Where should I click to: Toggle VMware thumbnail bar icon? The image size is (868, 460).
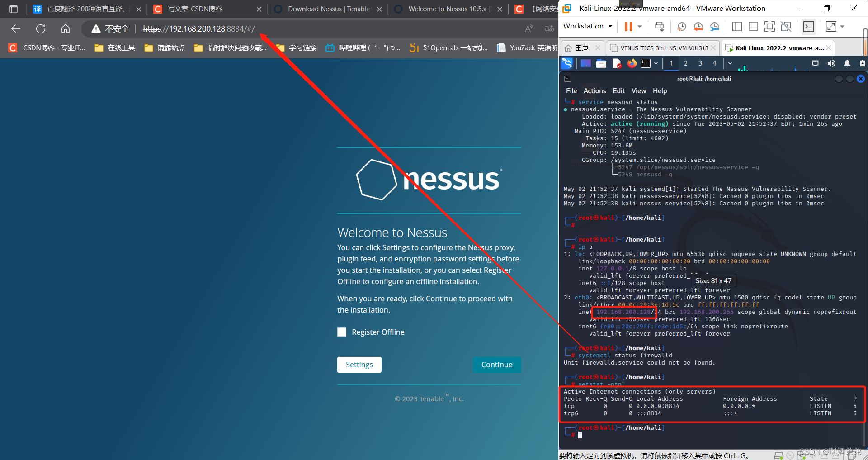coord(753,26)
